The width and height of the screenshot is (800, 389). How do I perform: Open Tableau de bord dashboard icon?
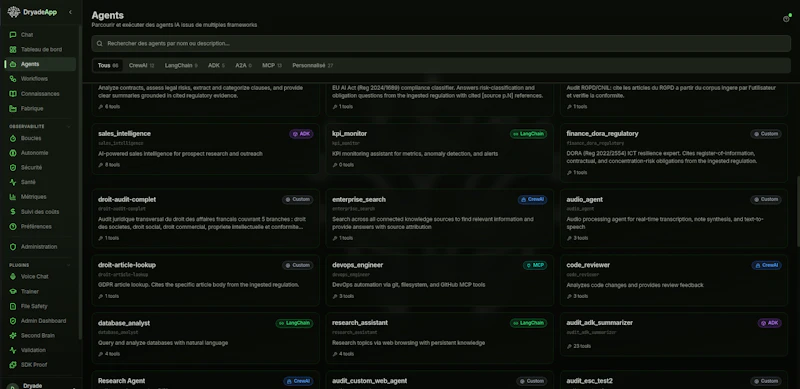[13, 50]
